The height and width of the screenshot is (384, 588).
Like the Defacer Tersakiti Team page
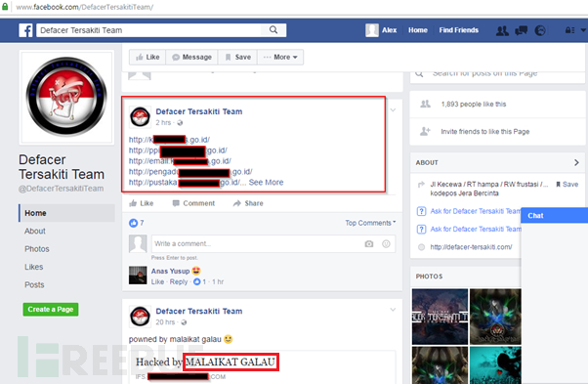point(147,57)
